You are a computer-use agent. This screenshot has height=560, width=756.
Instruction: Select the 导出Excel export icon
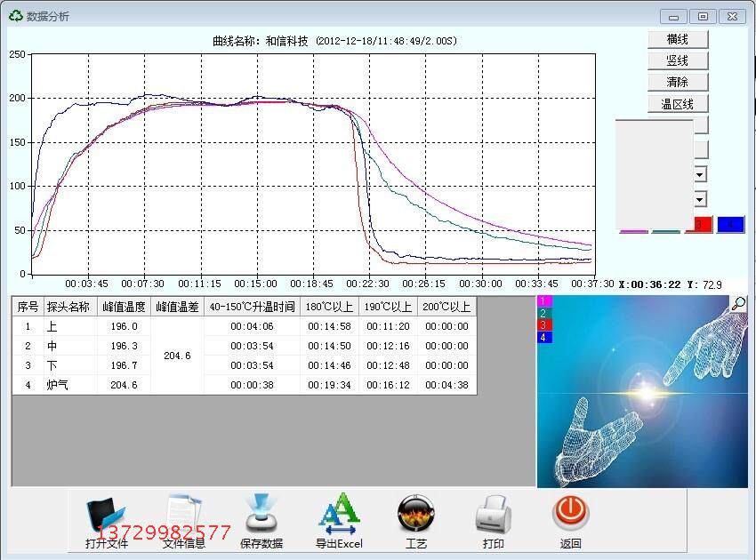(x=339, y=514)
